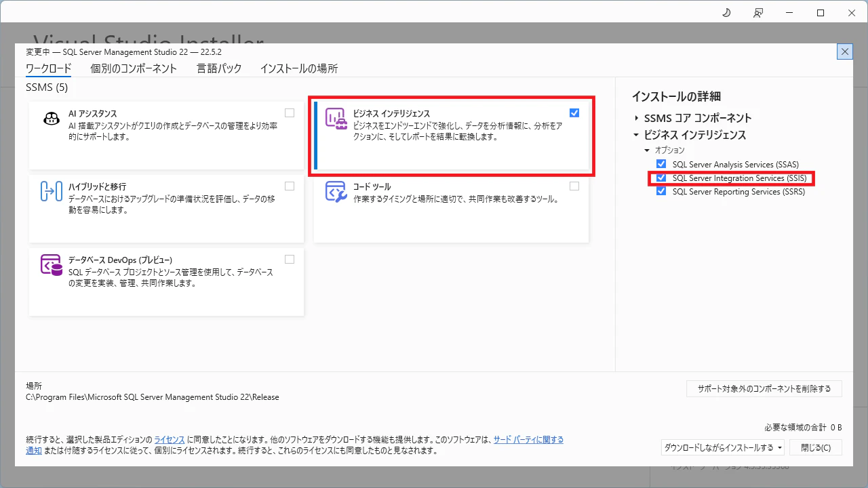This screenshot has width=868, height=488.
Task: Click the AI アシスタンス workload icon
Action: [52, 119]
